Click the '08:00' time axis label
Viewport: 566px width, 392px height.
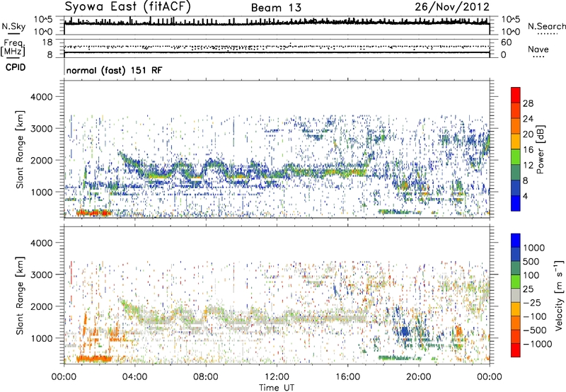(x=205, y=377)
